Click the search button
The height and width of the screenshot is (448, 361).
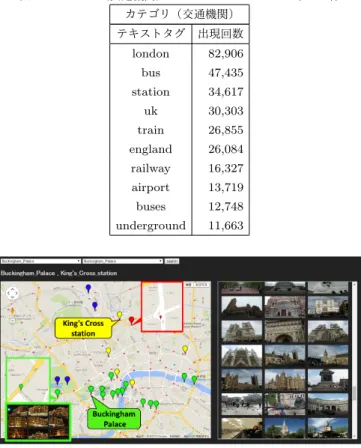[172, 261]
